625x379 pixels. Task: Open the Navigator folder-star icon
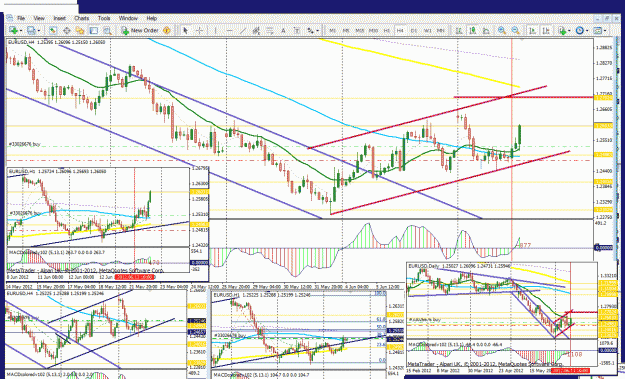tap(80, 30)
